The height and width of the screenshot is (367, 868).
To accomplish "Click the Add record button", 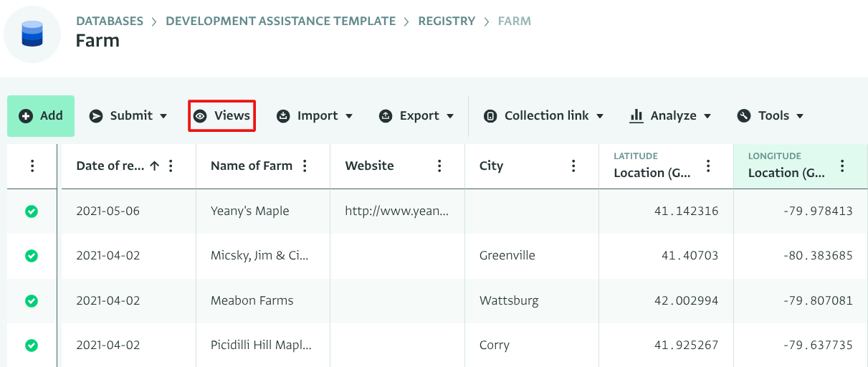I will pyautogui.click(x=41, y=116).
